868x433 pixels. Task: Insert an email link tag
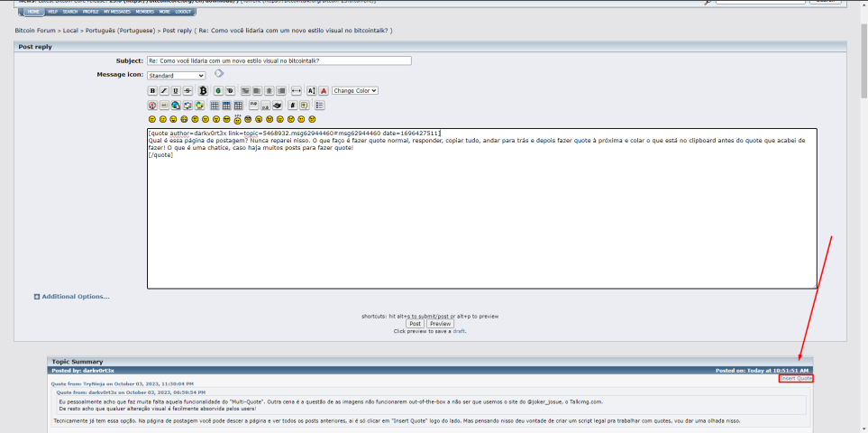pyautogui.click(x=187, y=105)
